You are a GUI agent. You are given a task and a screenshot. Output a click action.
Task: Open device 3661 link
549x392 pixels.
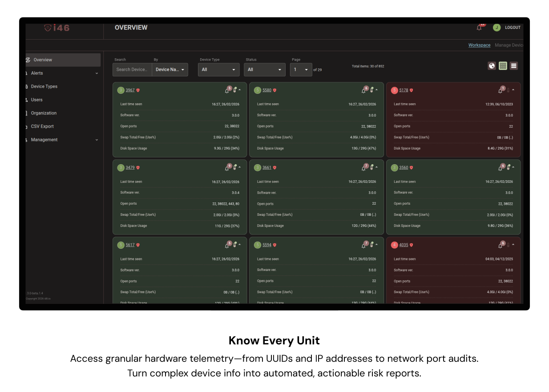point(266,168)
